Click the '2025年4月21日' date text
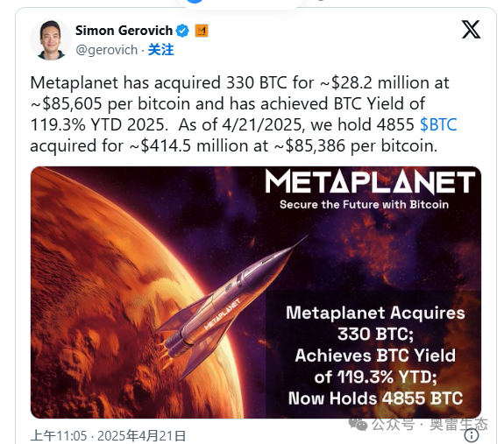Screen dimensions: 504x444 click(x=142, y=436)
